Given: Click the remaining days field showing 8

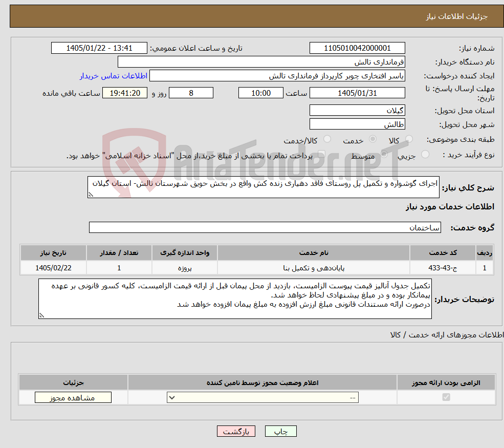Looking at the screenshot, I should coord(191,93).
